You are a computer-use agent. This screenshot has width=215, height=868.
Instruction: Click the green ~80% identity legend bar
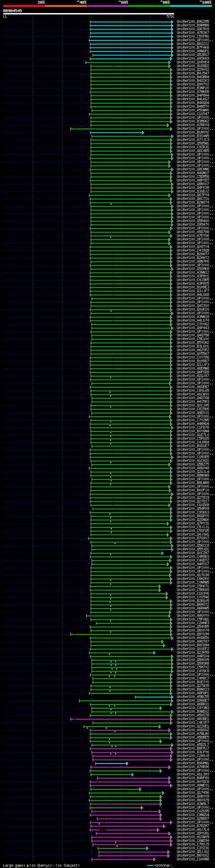coord(149,6)
